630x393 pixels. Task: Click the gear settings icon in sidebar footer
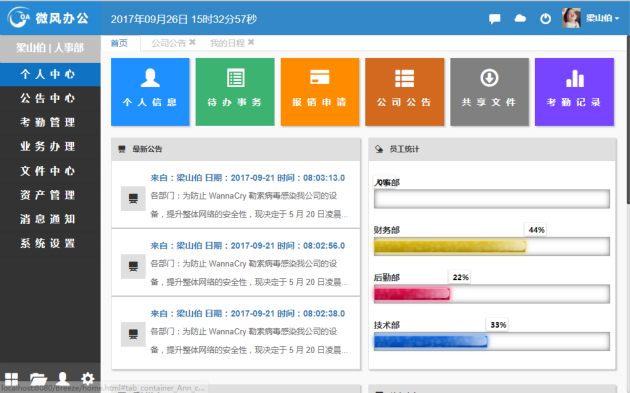88,379
